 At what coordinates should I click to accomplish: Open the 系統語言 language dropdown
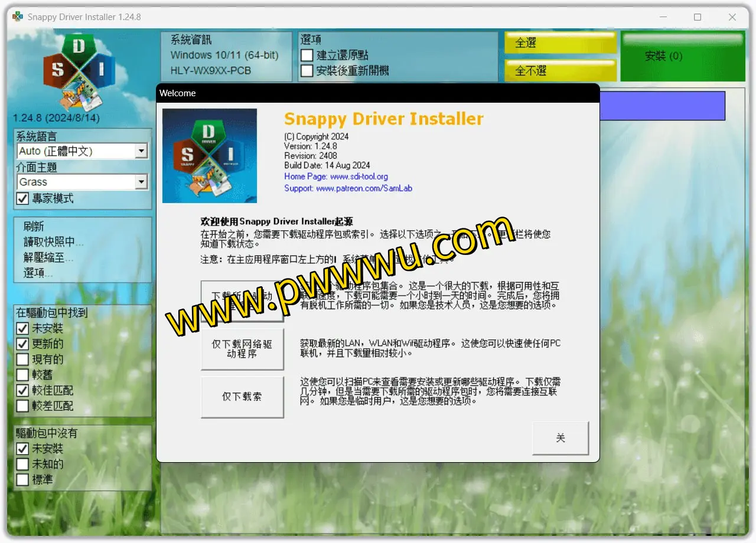[141, 152]
